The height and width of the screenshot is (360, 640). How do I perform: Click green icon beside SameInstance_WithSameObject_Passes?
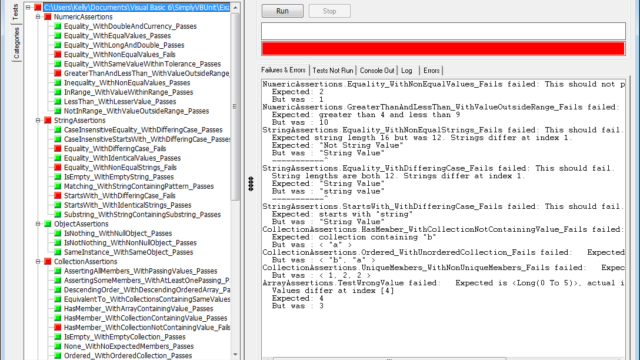tap(58, 252)
